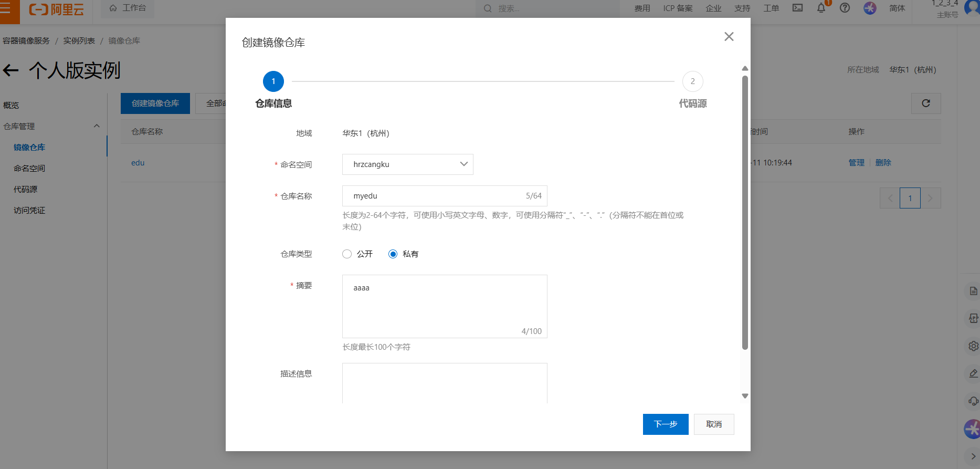Click the Alibaba Cloud logo
980x469 pixels.
56,9
